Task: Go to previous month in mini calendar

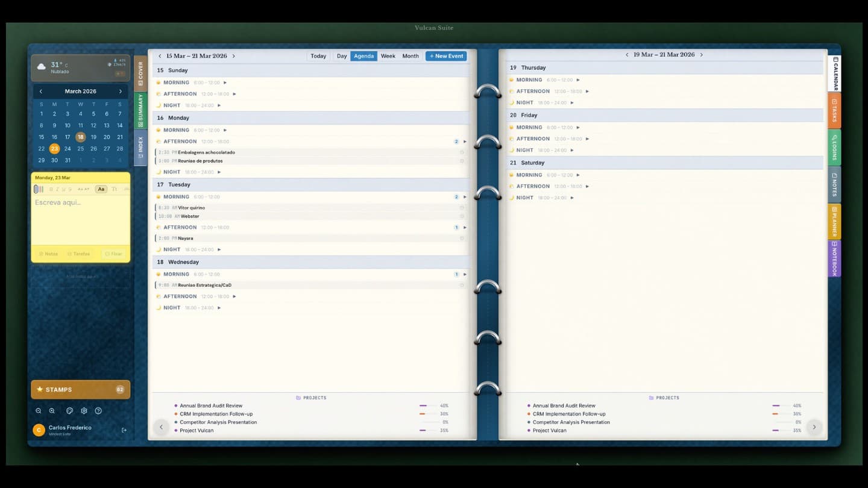Action: click(x=41, y=92)
